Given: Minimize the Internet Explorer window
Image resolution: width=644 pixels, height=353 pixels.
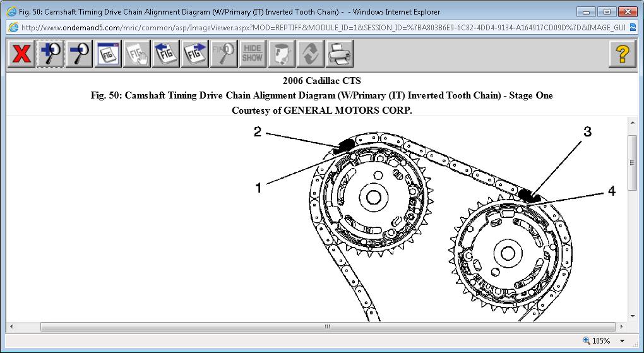Looking at the screenshot, I should pyautogui.click(x=586, y=12).
